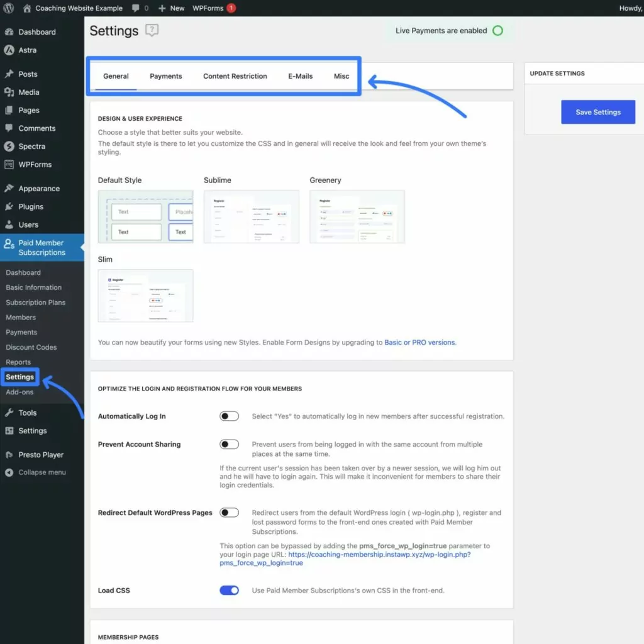
Task: Open Members submenu item
Action: point(21,318)
